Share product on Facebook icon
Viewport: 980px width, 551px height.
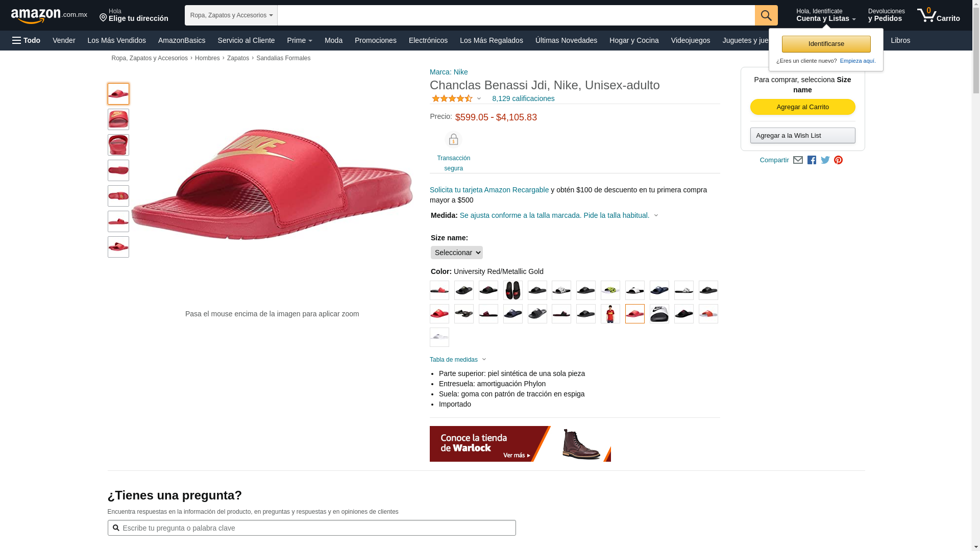click(x=812, y=160)
